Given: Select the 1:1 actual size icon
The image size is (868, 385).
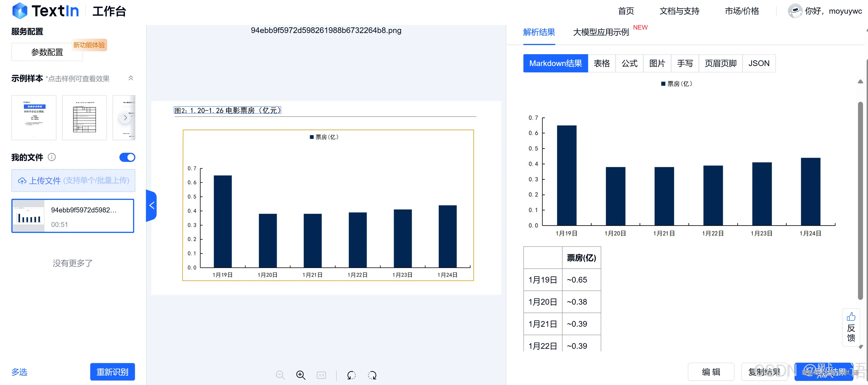Looking at the screenshot, I should (x=321, y=375).
